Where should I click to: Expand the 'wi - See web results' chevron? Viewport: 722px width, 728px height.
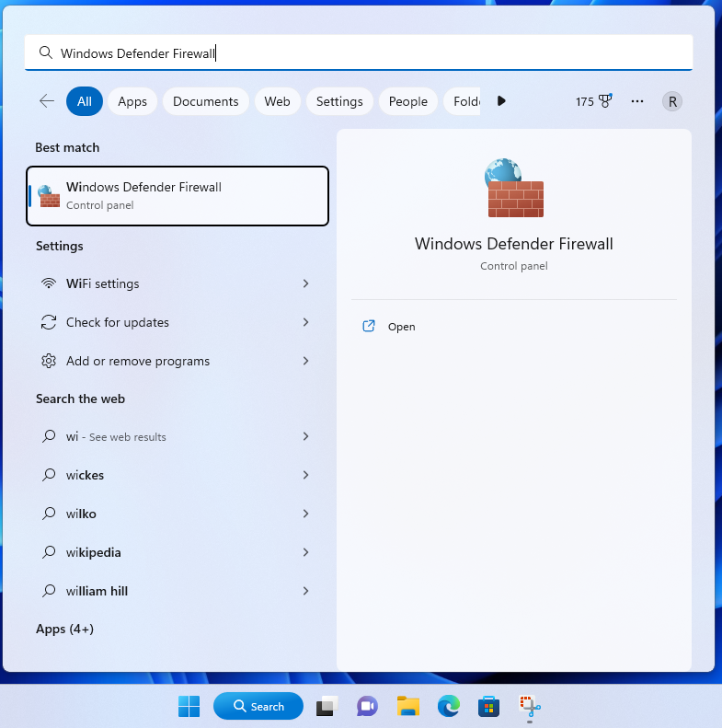305,436
